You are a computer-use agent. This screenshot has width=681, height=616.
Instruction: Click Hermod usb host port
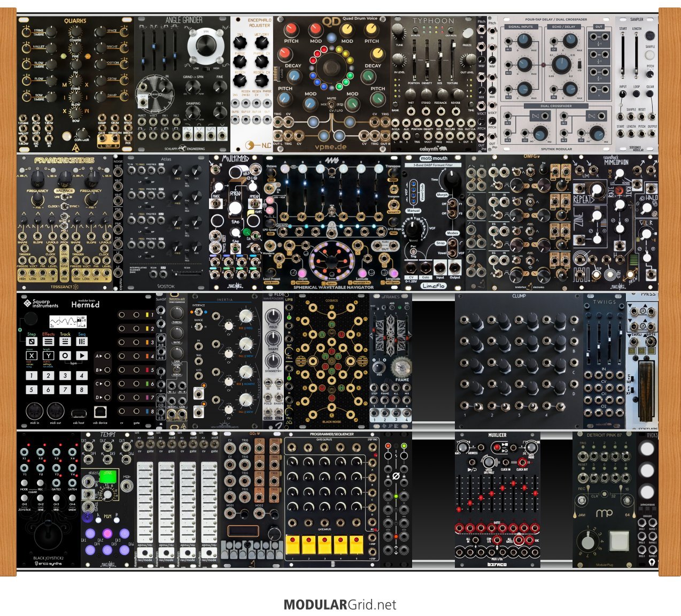click(78, 413)
